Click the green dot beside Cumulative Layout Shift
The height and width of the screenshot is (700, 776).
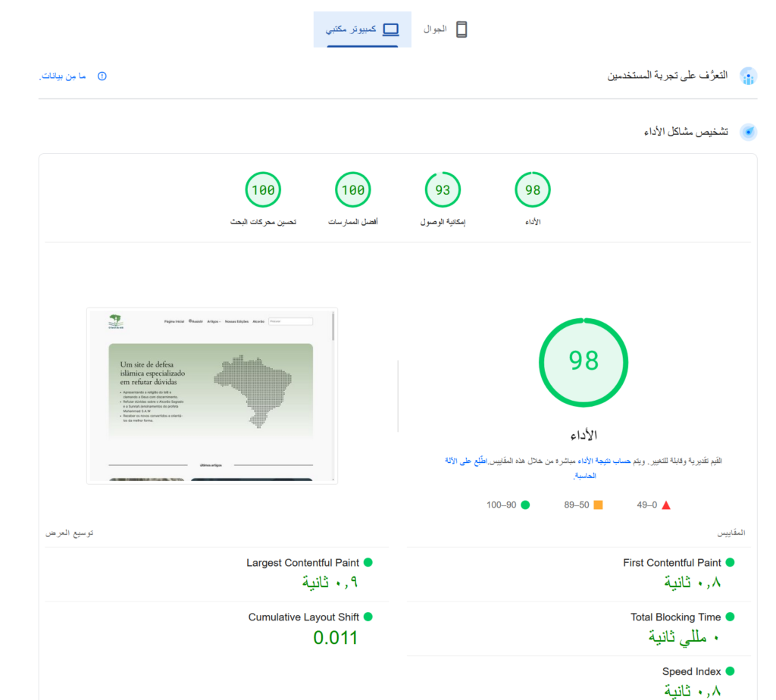[x=368, y=617]
